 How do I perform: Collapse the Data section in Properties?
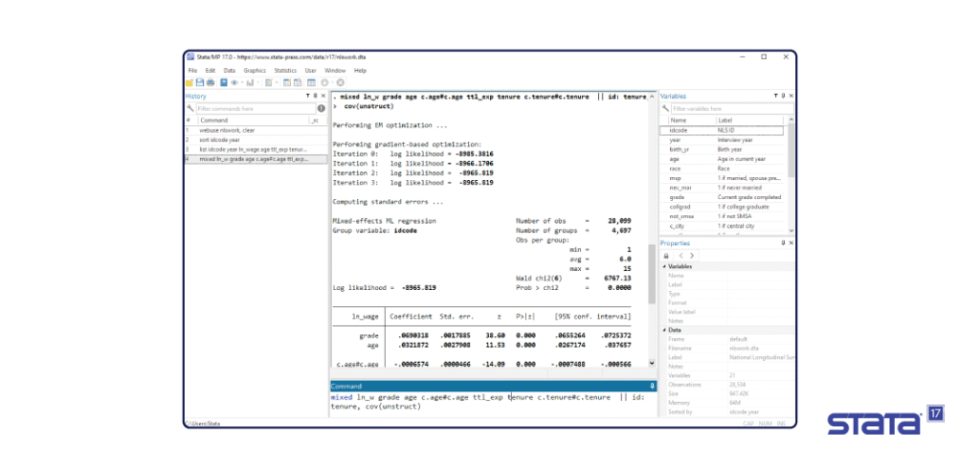point(664,329)
